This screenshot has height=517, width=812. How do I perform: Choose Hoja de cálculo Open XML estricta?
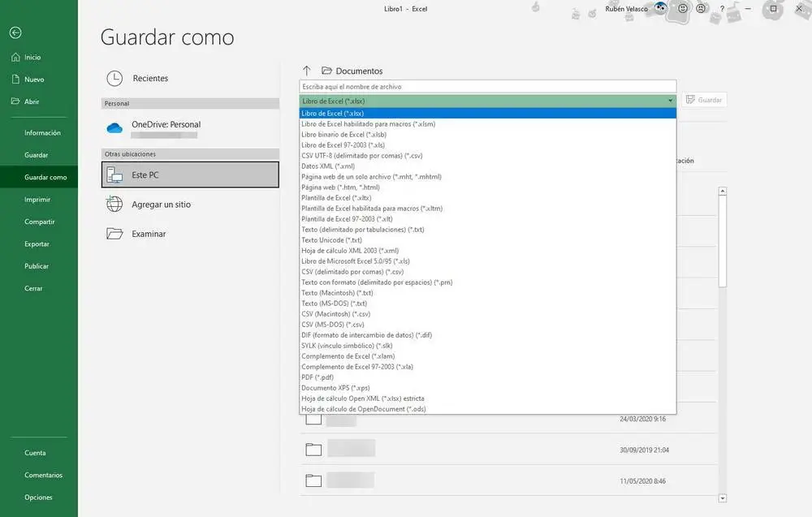(488, 399)
